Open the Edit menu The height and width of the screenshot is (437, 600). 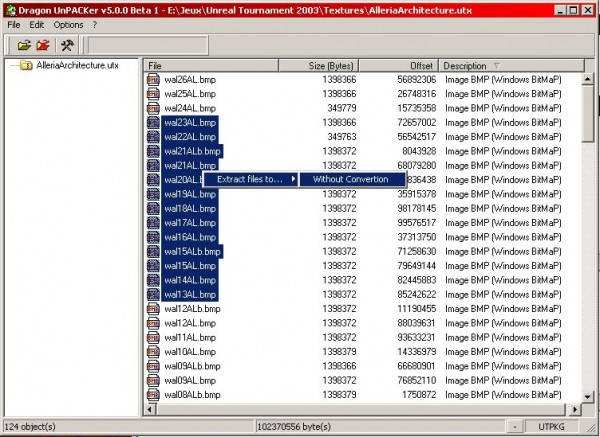click(x=38, y=24)
